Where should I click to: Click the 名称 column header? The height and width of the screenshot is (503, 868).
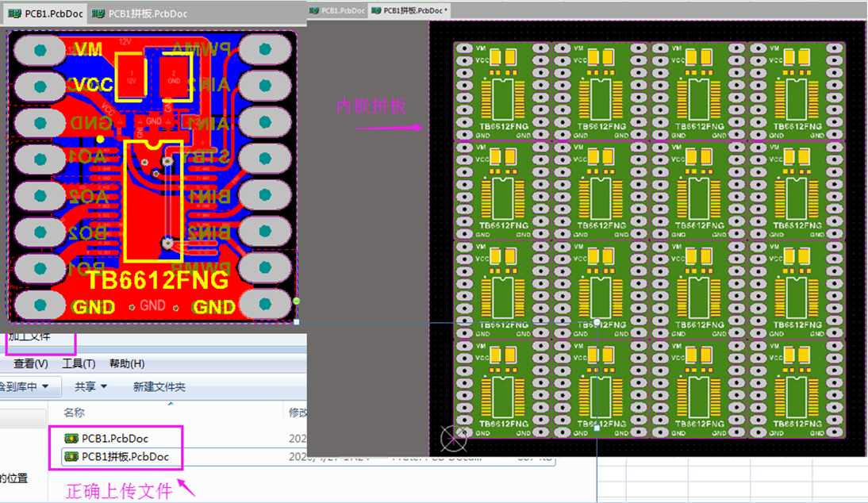click(x=75, y=413)
